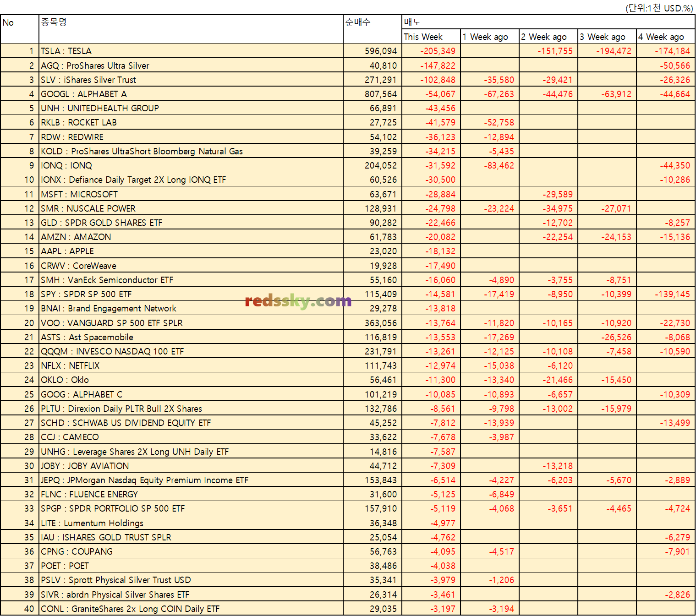Select NFLX : NETFLIX cell

pyautogui.click(x=191, y=365)
